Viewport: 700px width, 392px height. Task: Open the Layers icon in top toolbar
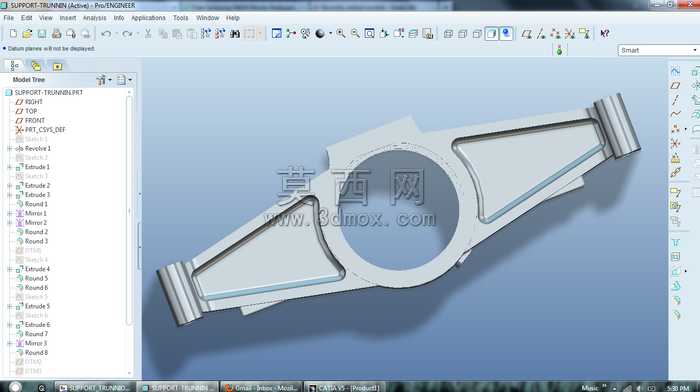click(413, 33)
